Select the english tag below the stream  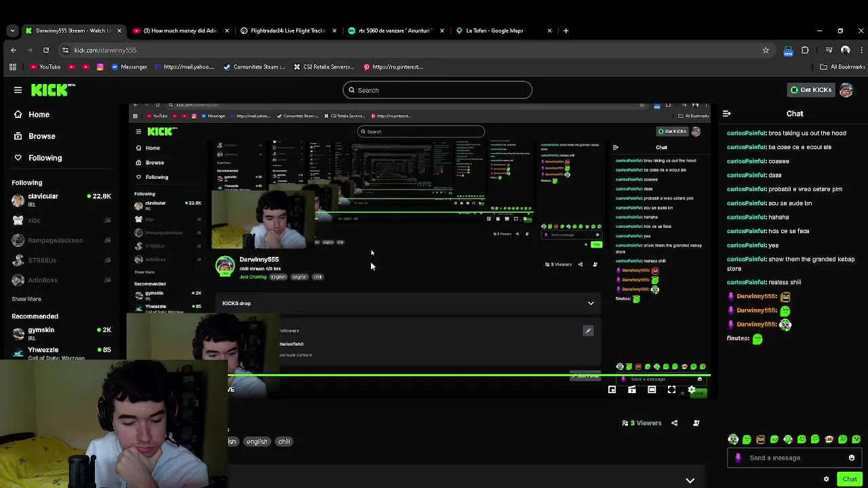pos(257,441)
